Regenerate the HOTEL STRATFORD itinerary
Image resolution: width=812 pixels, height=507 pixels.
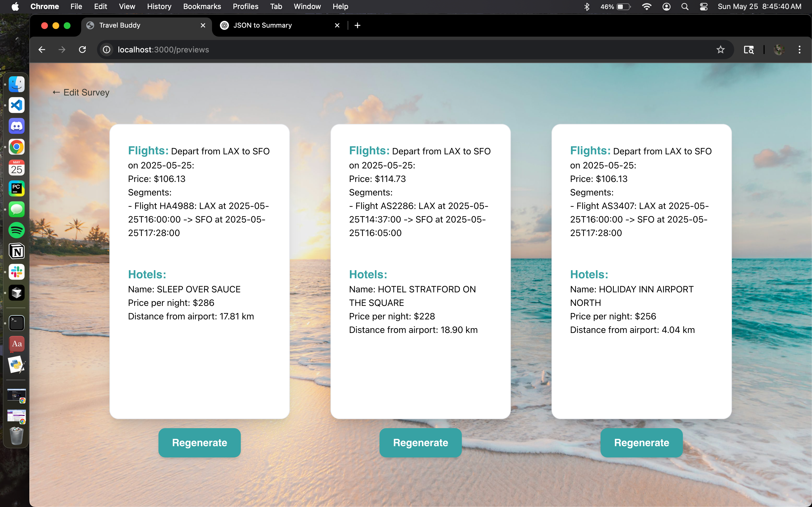click(x=420, y=442)
